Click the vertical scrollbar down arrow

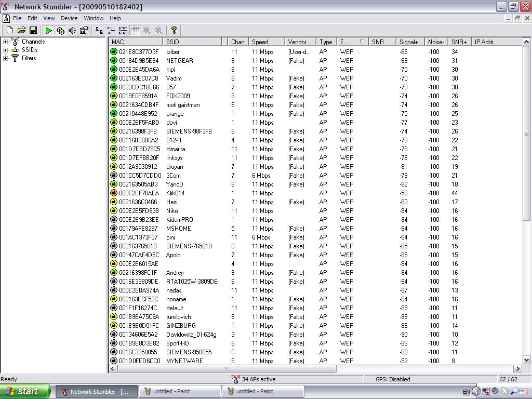tap(527, 361)
